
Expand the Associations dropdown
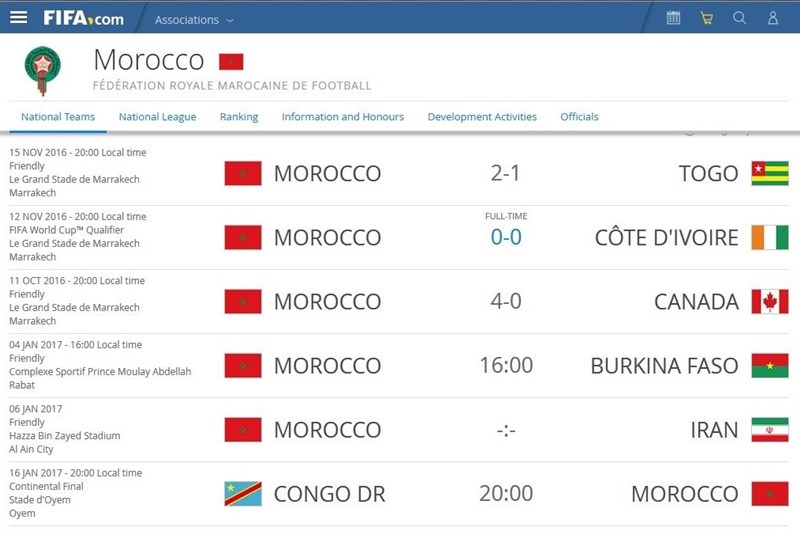(x=194, y=19)
